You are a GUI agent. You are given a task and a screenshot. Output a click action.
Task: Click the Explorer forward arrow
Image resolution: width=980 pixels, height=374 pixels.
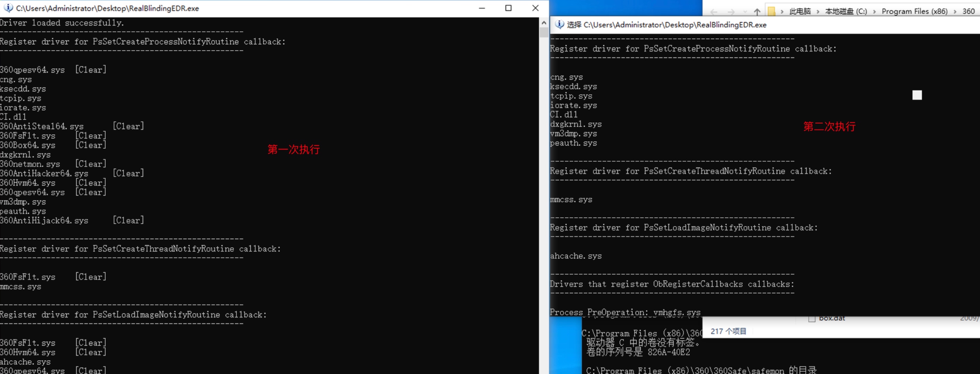(730, 12)
